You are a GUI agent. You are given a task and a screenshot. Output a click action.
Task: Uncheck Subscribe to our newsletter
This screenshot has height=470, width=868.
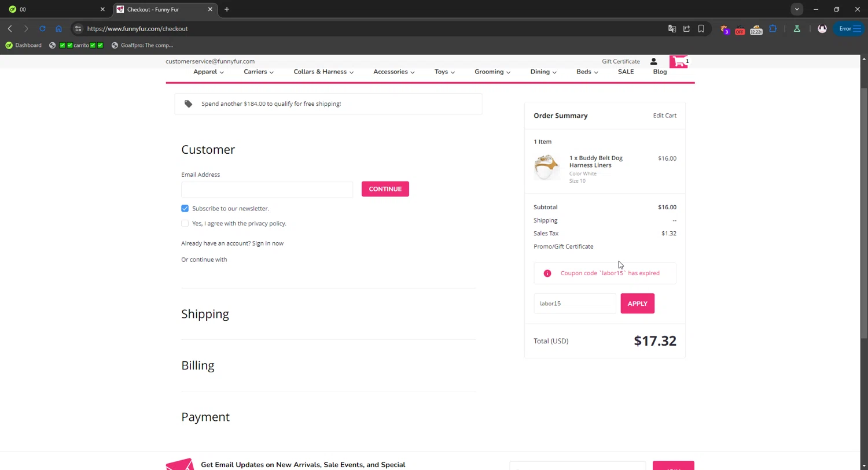pos(185,208)
